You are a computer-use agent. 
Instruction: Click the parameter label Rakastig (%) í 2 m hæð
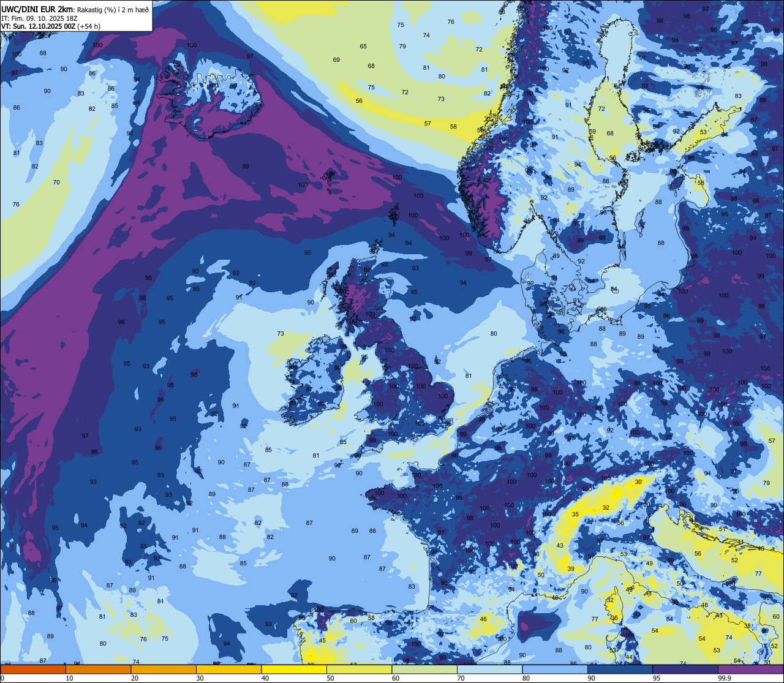tap(113, 10)
